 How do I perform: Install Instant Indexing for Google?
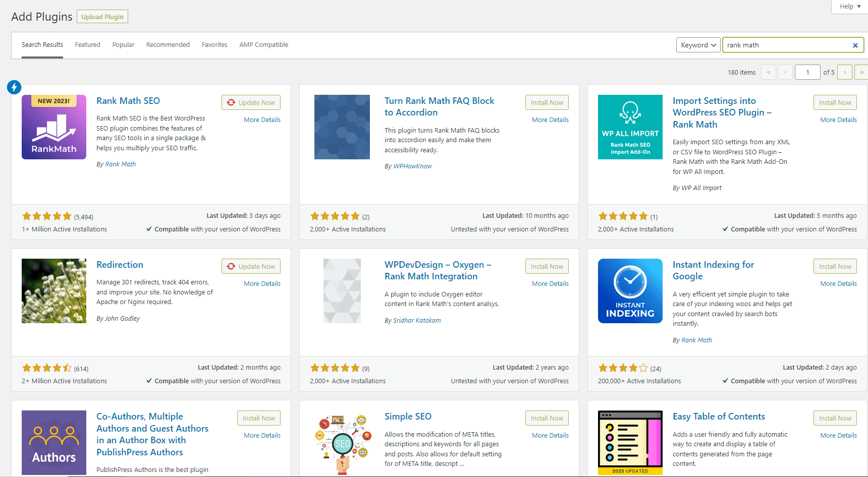pyautogui.click(x=835, y=266)
